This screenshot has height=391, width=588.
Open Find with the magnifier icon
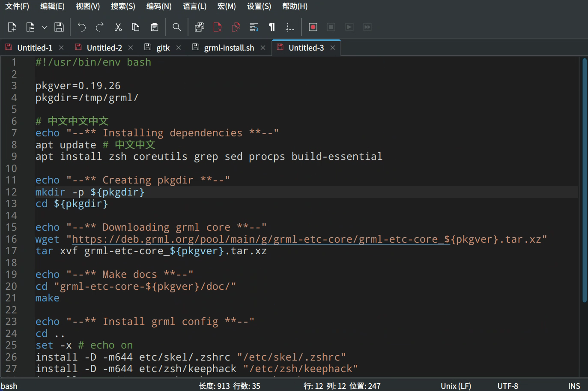pos(176,27)
